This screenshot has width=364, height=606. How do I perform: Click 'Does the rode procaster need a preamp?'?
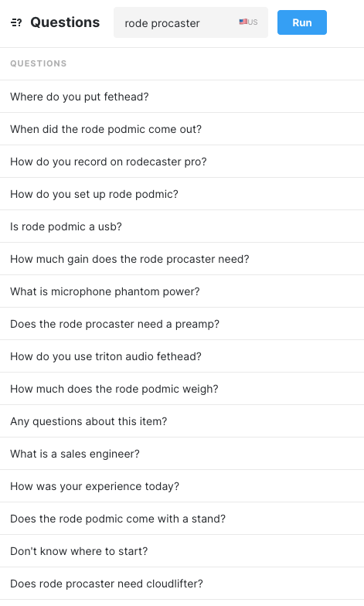[x=182, y=324]
